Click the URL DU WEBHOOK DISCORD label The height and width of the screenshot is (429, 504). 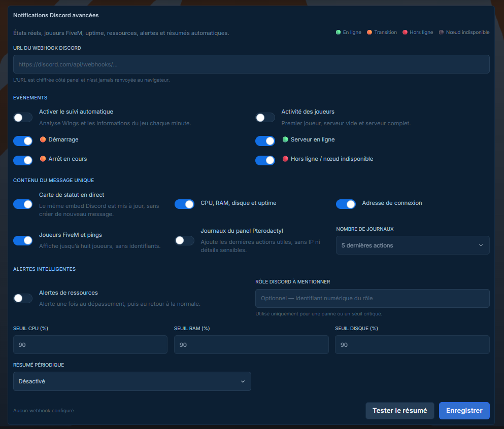coord(47,48)
